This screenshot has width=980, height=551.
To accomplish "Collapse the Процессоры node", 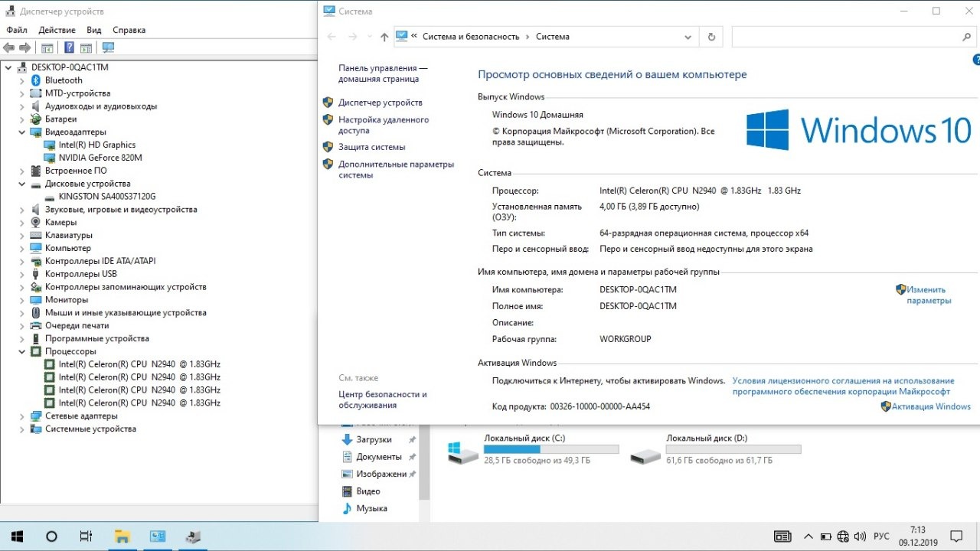I will coord(21,352).
